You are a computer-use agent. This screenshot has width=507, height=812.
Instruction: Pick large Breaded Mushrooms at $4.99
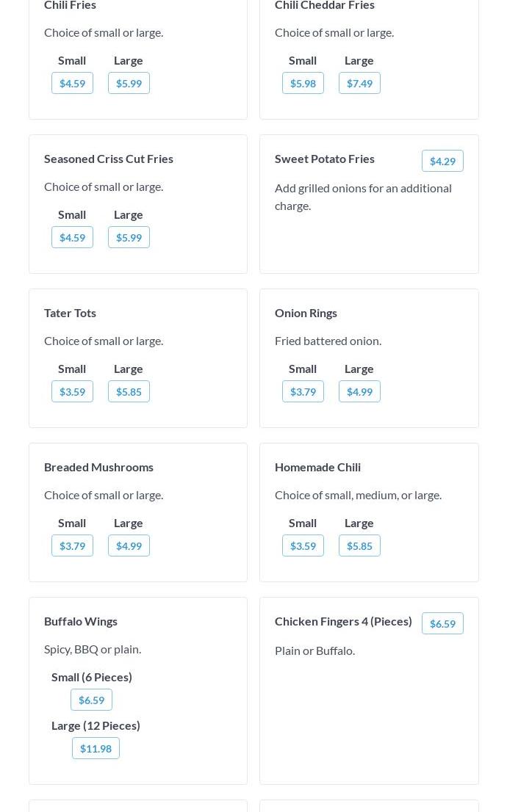coord(129,545)
